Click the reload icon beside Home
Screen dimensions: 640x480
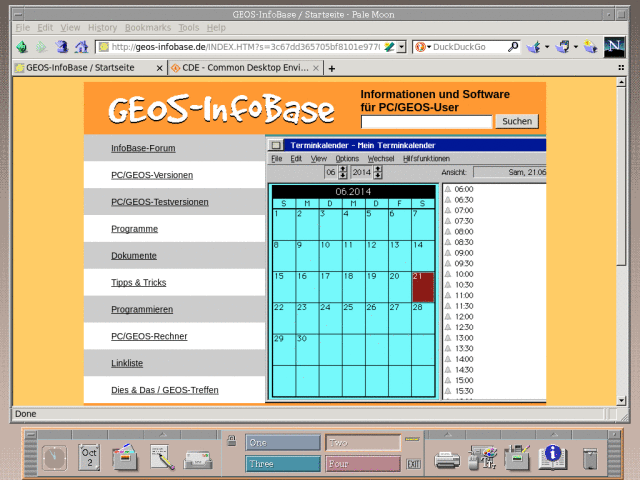click(x=62, y=47)
